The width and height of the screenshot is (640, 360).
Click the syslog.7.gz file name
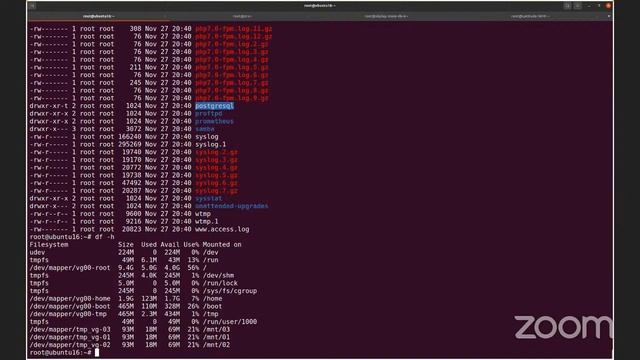216,191
